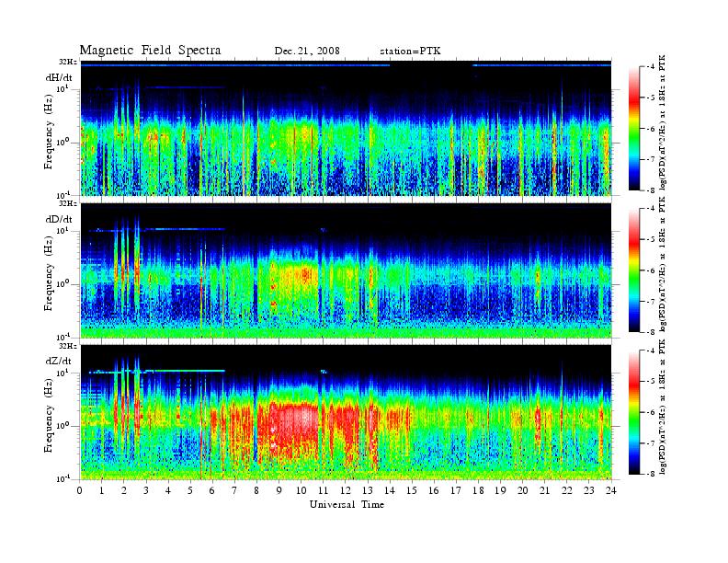Click the 'Universal Time' axis title
Viewport: 728px width, 563px height.
tap(347, 504)
